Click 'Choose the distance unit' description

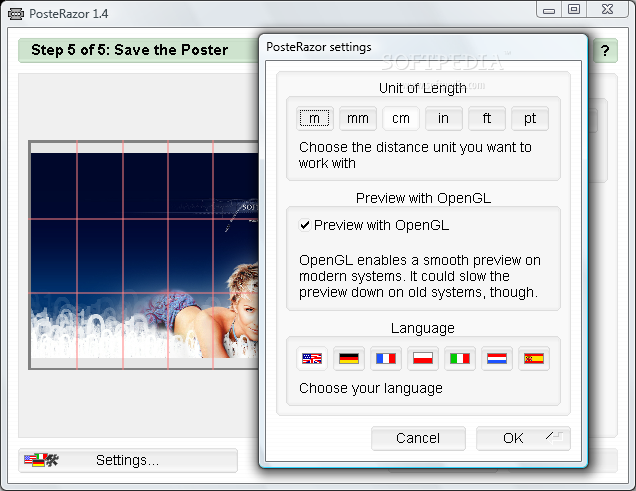pos(415,155)
